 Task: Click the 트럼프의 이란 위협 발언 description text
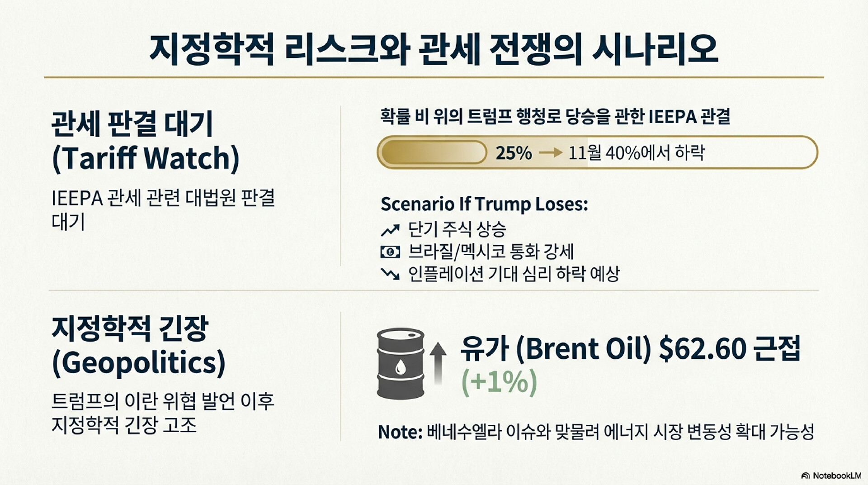click(163, 413)
